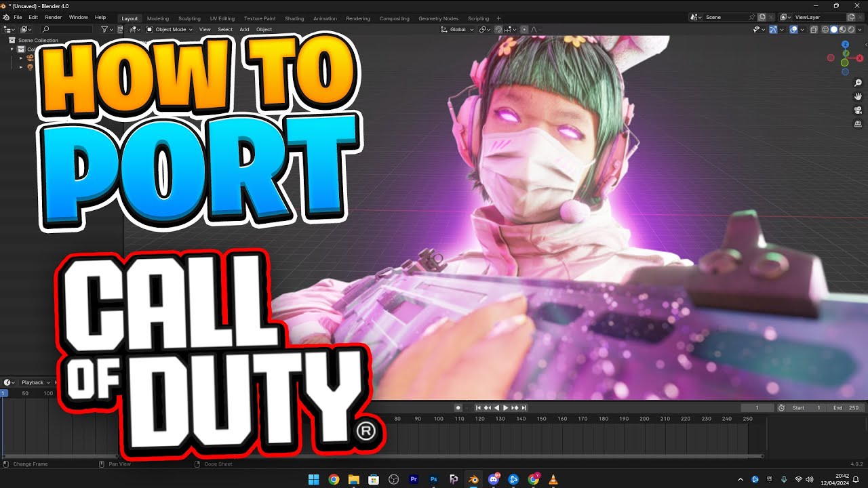Collapse the Collection tree expander
Viewport: 868px width, 488px height.
point(12,49)
